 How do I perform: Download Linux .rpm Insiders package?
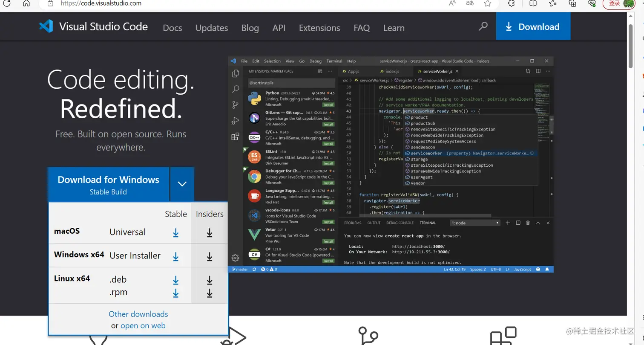point(210,293)
